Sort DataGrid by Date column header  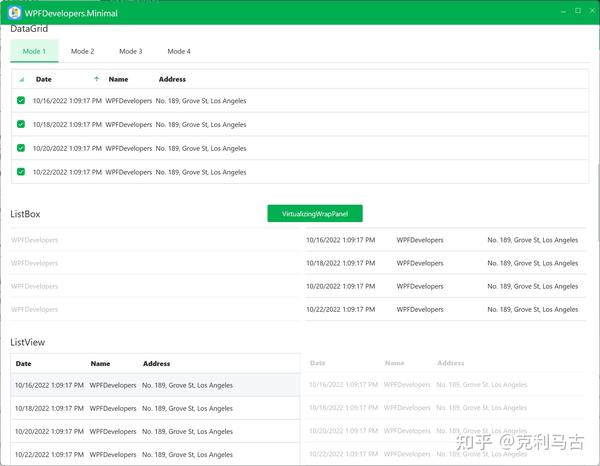(44, 79)
